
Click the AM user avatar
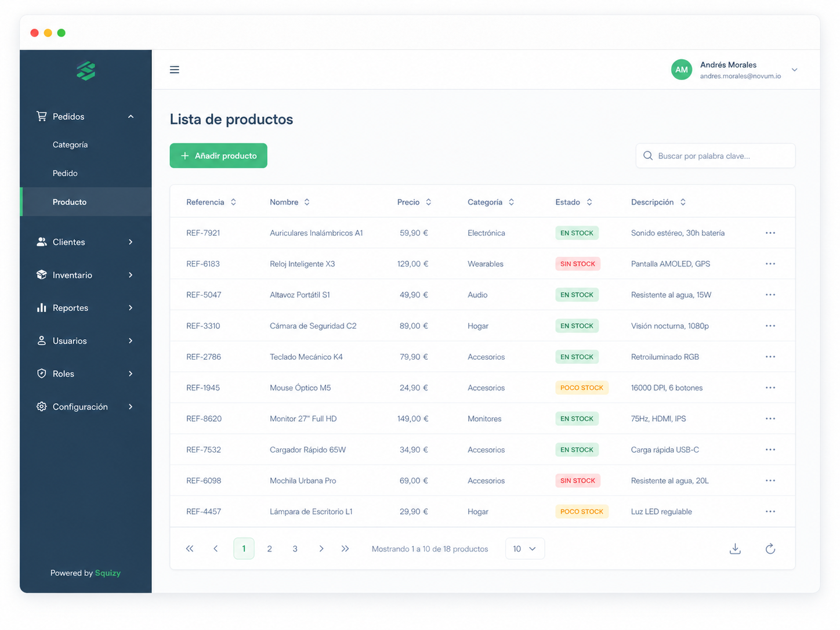(x=681, y=70)
